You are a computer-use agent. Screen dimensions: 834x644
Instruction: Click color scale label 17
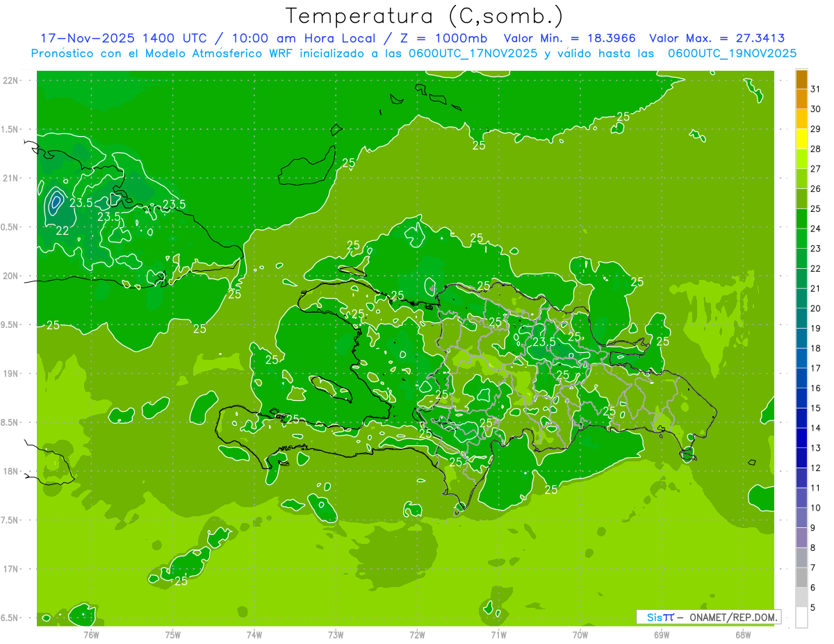click(816, 368)
